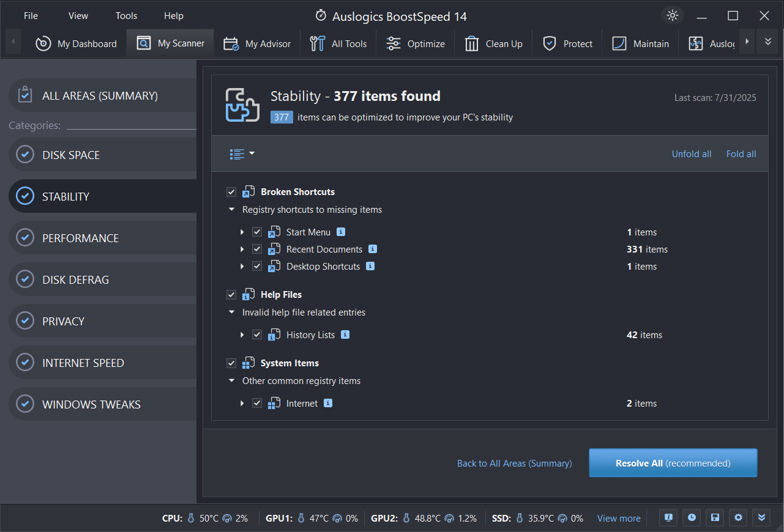Collapse the Invalid help file related entries group

(232, 312)
